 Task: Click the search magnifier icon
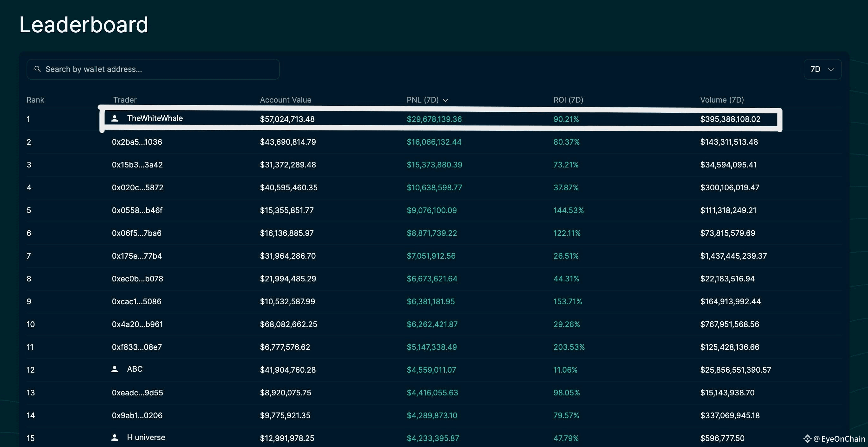point(38,69)
